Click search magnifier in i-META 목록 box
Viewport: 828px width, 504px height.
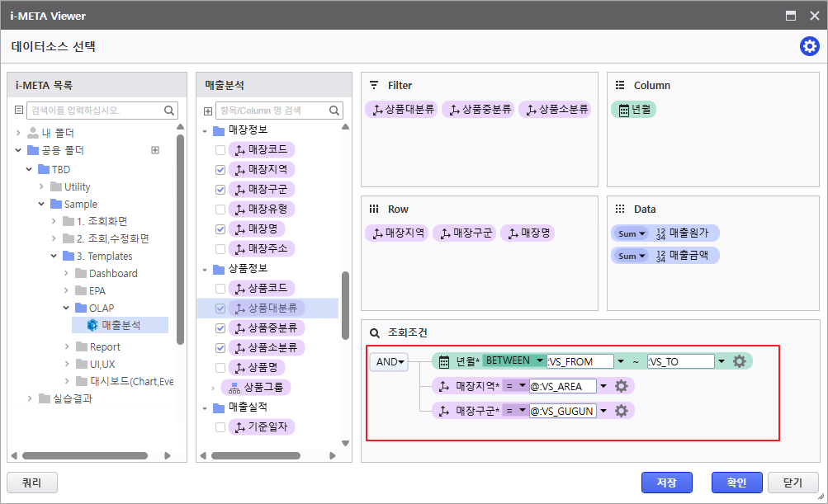pos(169,111)
